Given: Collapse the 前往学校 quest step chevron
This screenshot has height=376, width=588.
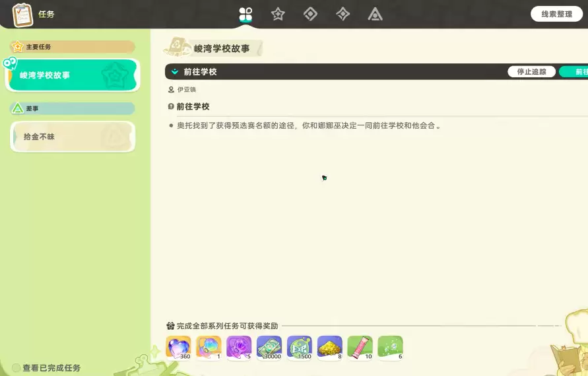Looking at the screenshot, I should click(175, 72).
